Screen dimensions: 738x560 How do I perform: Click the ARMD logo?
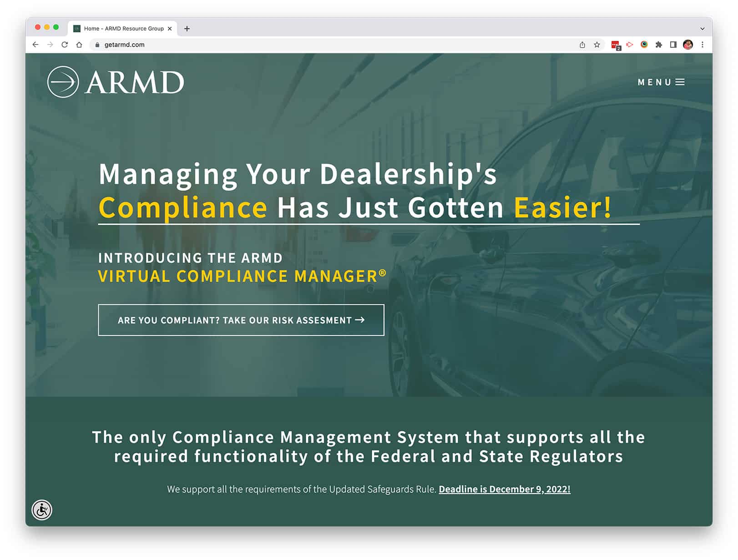[x=116, y=82]
